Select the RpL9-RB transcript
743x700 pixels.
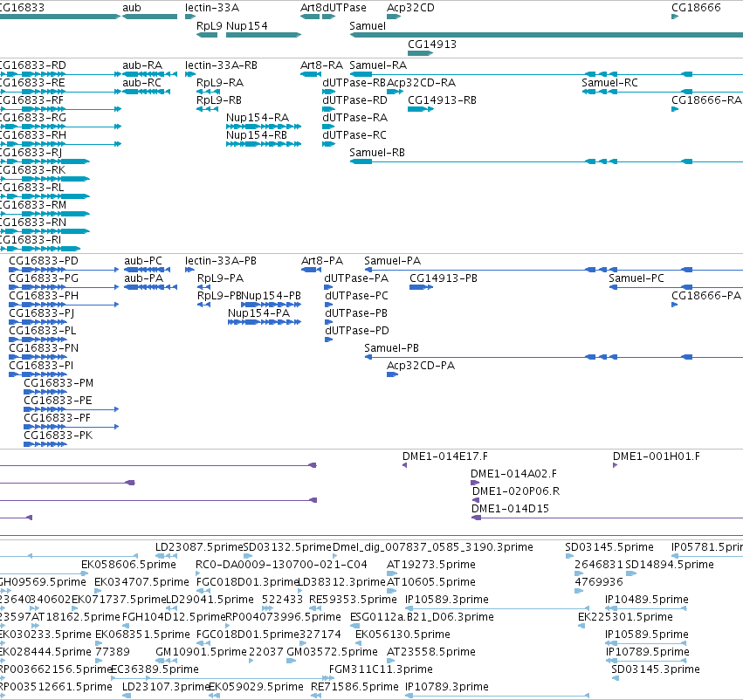tap(219, 100)
